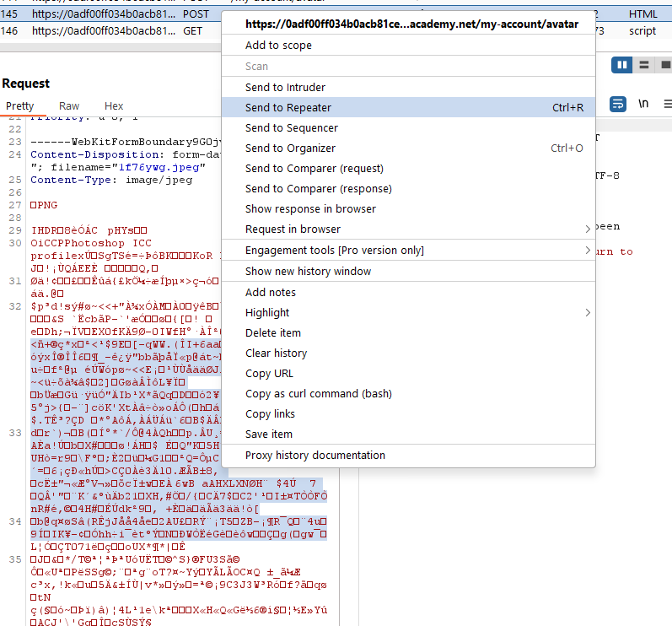Click HTML MIME type cell in row 145
Image resolution: width=672 pixels, height=626 pixels.
pos(642,14)
